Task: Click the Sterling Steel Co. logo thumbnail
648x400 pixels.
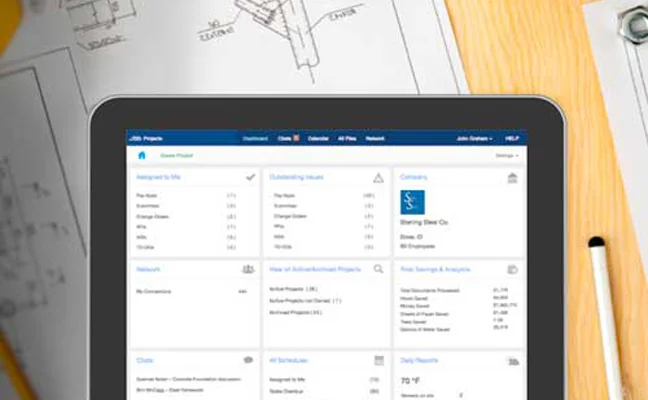Action: point(412,203)
